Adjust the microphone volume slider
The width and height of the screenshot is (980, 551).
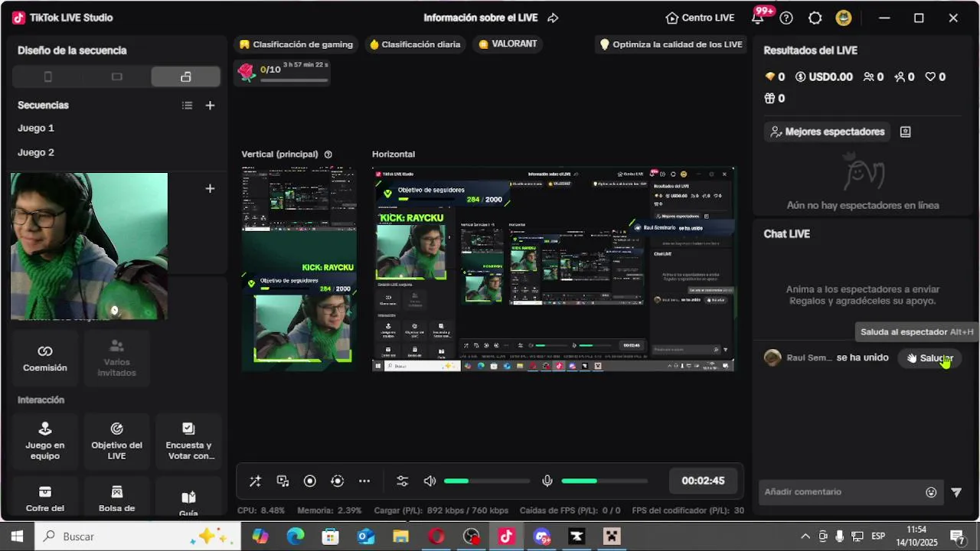coord(604,481)
